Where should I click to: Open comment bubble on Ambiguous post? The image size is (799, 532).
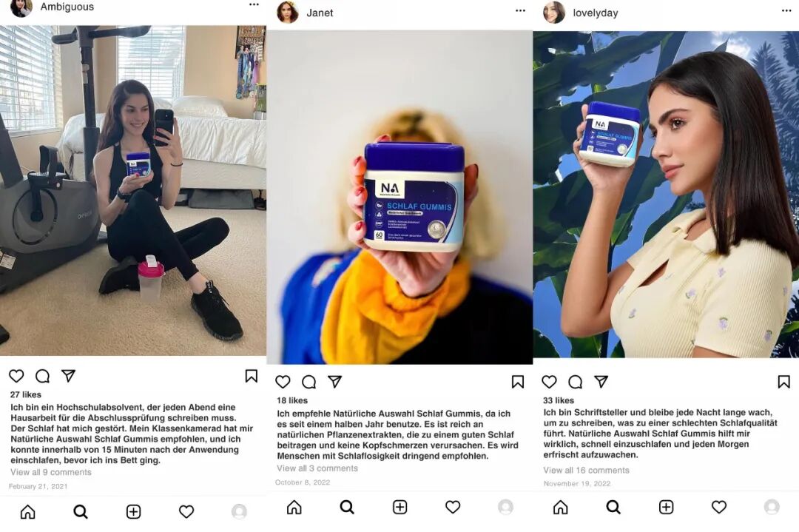click(x=42, y=376)
